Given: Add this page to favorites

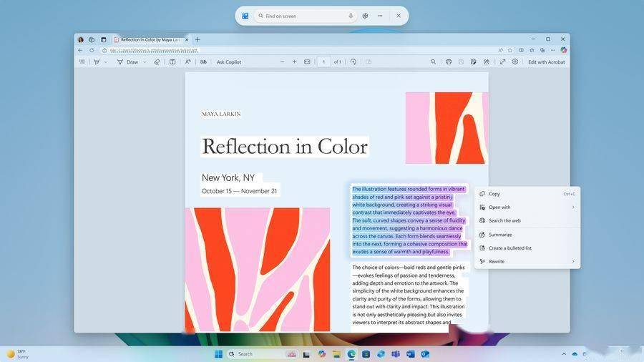Looking at the screenshot, I should point(510,51).
